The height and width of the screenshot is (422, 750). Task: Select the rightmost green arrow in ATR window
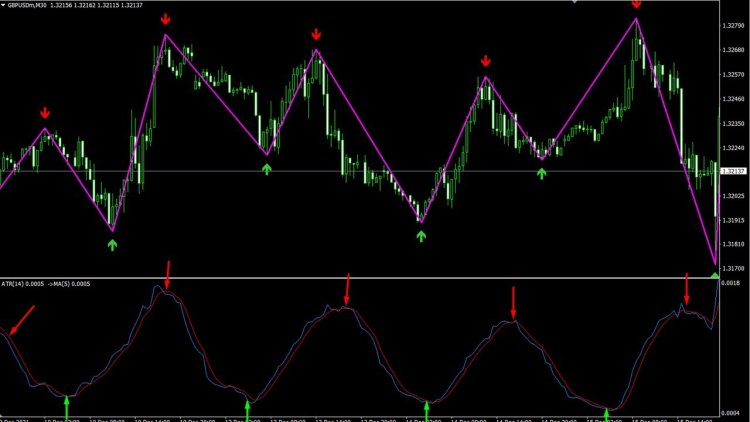pos(606,414)
